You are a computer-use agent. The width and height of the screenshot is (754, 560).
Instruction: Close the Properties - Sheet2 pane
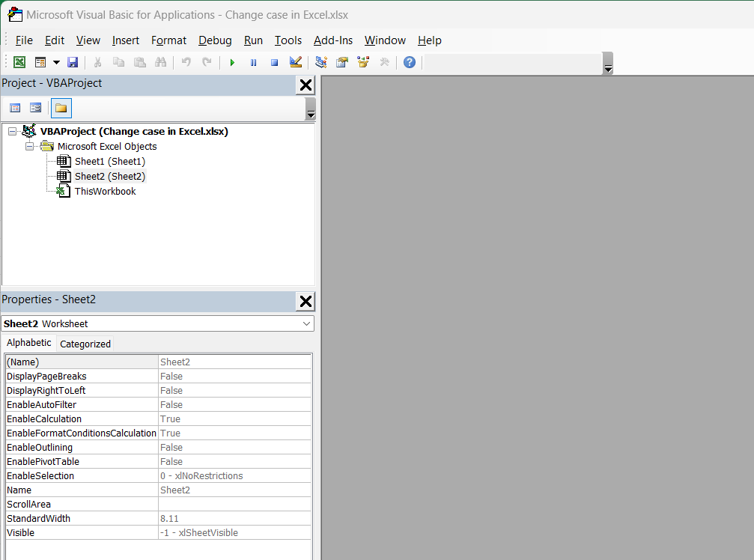pos(305,302)
